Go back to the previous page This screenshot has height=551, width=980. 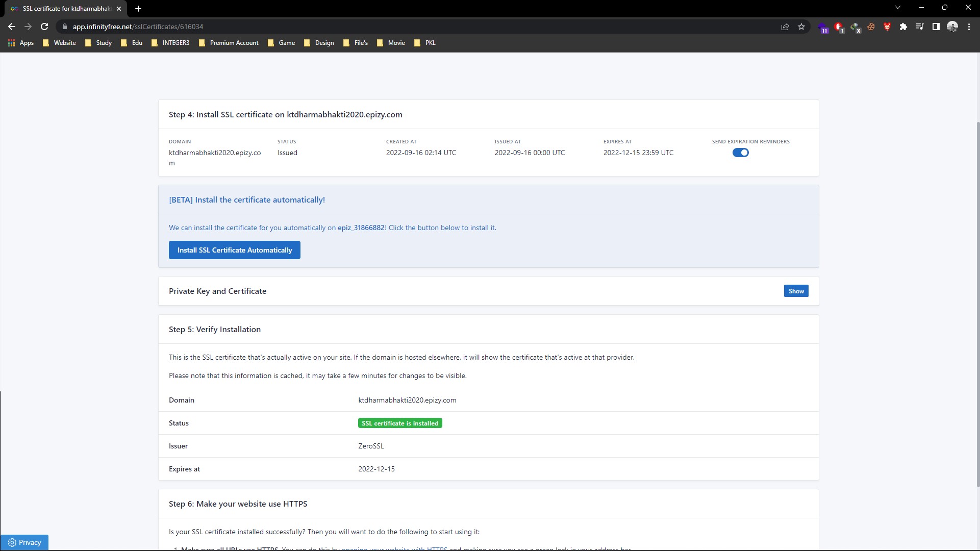pyautogui.click(x=12, y=27)
